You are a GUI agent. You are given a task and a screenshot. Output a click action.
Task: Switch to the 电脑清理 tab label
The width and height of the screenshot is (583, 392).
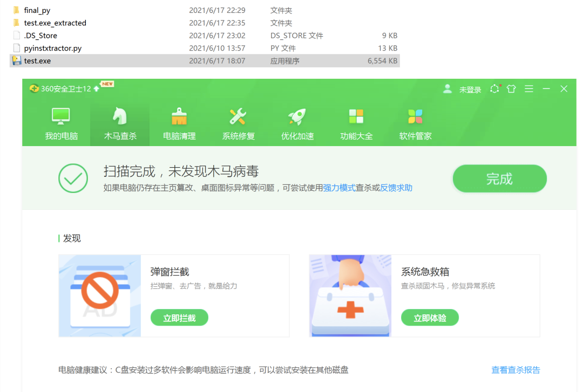pyautogui.click(x=179, y=136)
